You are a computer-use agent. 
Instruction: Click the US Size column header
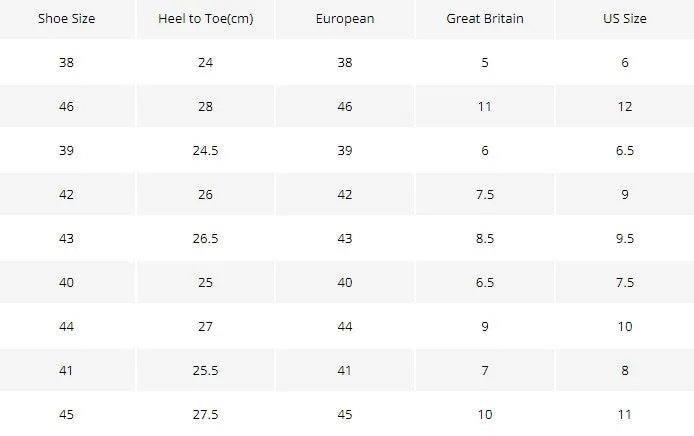pyautogui.click(x=625, y=19)
